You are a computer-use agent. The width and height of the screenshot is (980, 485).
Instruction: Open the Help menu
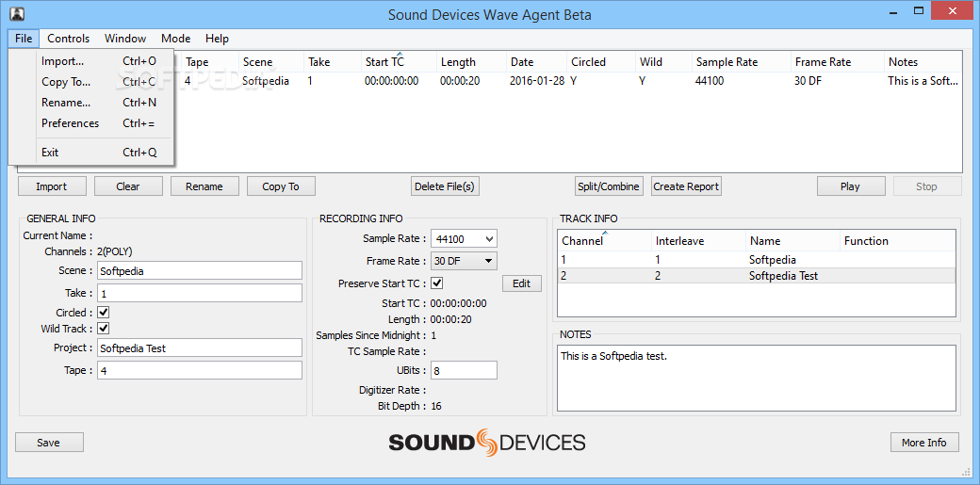pyautogui.click(x=217, y=39)
